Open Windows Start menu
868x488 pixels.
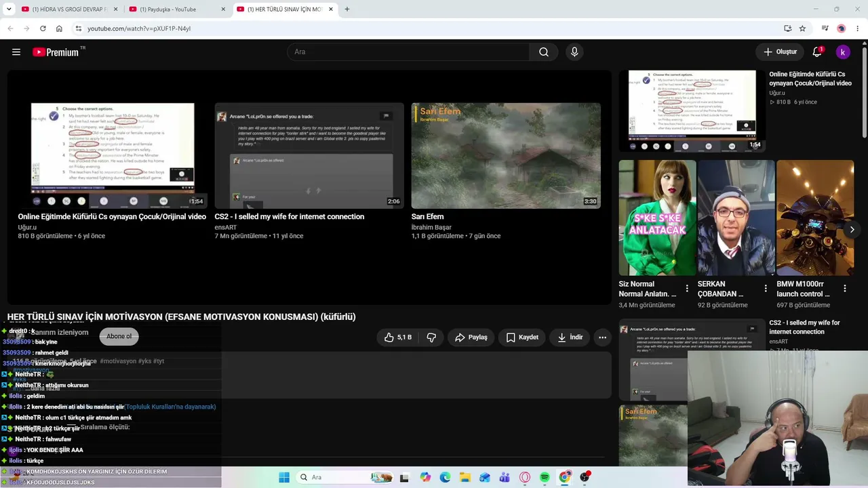click(x=284, y=477)
